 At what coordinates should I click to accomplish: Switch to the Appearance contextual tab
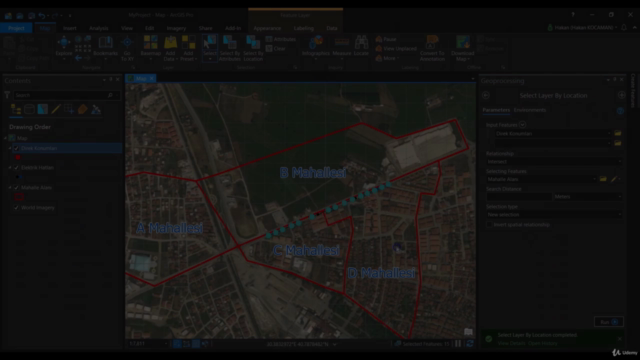[267, 28]
